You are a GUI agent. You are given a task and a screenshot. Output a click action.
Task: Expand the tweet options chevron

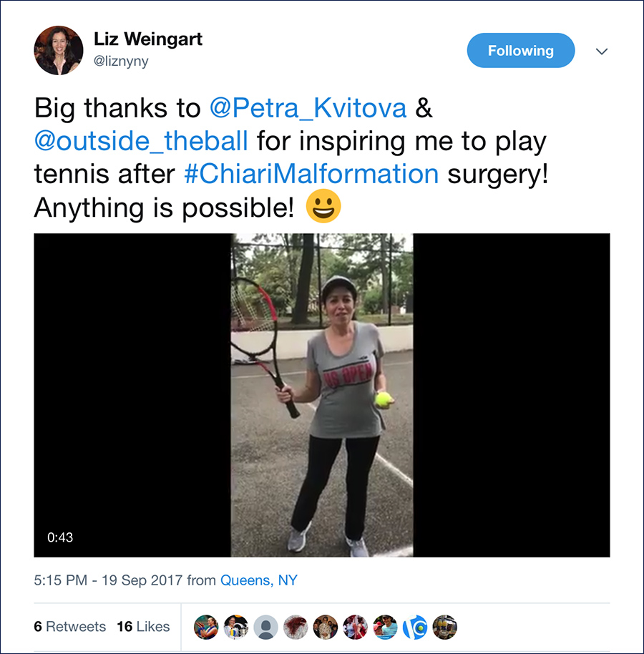602,52
